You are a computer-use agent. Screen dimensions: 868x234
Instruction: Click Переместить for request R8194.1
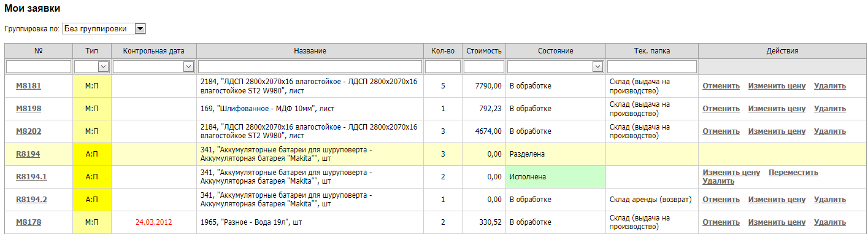[x=794, y=173]
